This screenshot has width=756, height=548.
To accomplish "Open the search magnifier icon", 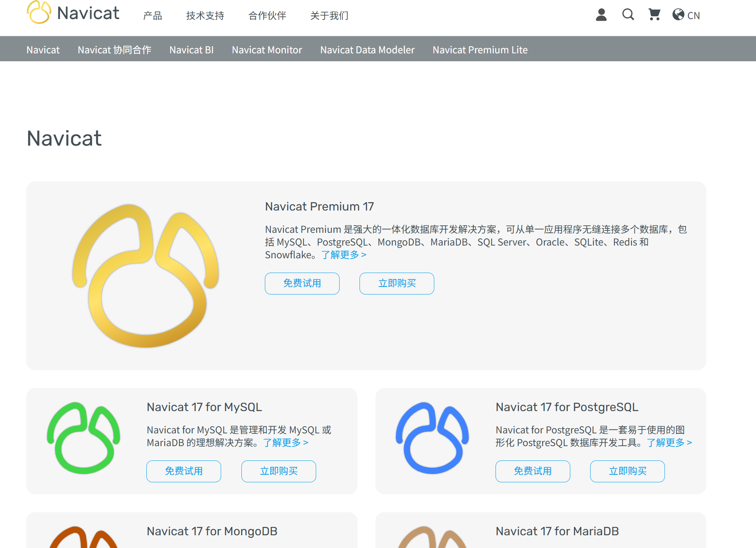I will pyautogui.click(x=628, y=15).
